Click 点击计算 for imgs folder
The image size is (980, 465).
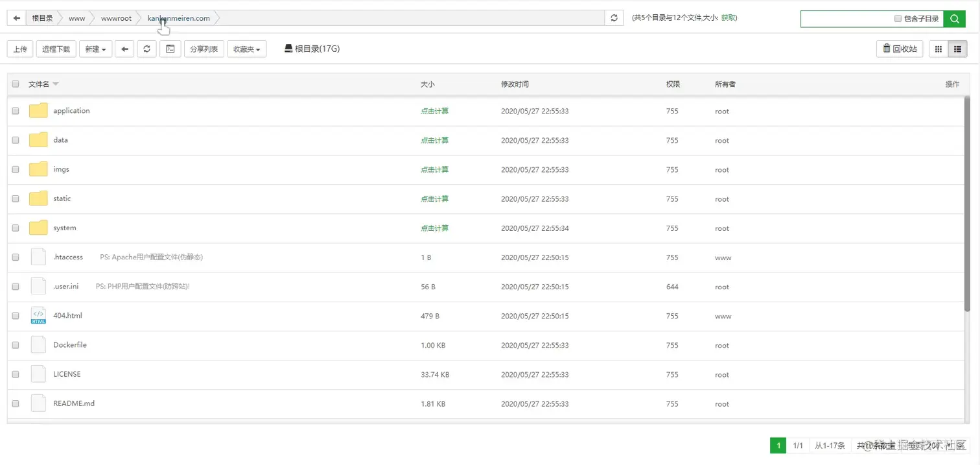pyautogui.click(x=434, y=169)
